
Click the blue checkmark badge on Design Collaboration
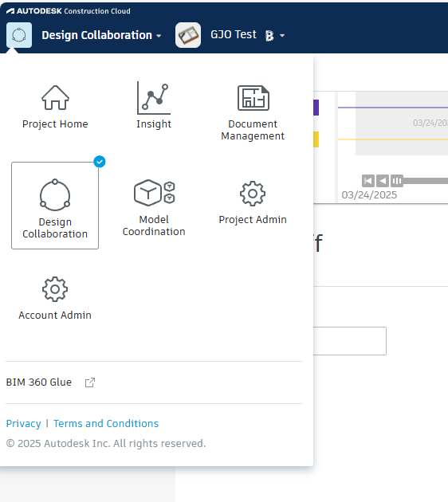click(100, 162)
